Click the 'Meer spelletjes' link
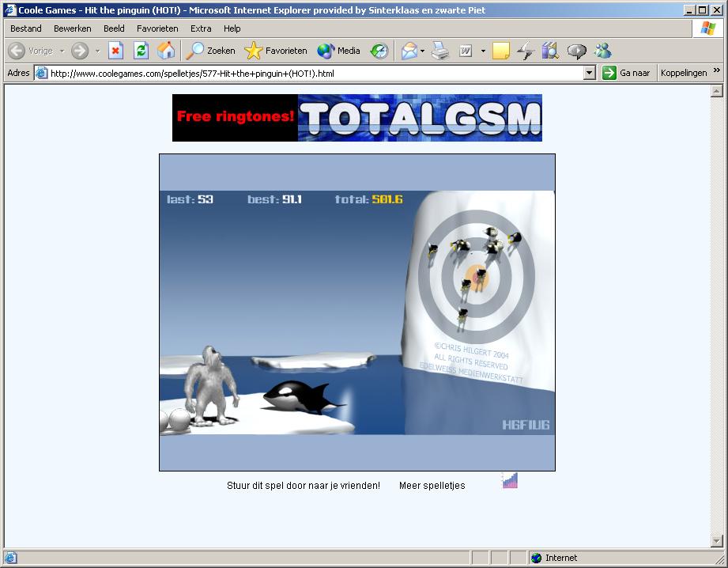Image resolution: width=728 pixels, height=568 pixels. tap(432, 485)
